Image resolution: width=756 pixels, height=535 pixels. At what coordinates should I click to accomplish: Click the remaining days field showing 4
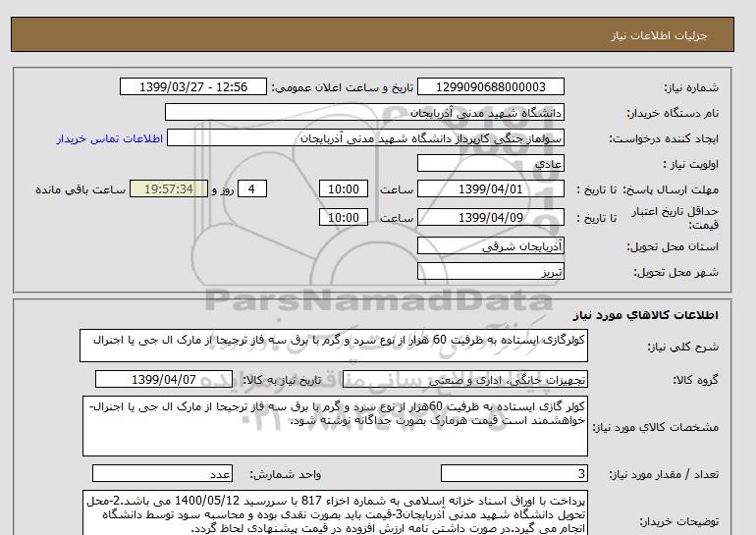[x=252, y=188]
